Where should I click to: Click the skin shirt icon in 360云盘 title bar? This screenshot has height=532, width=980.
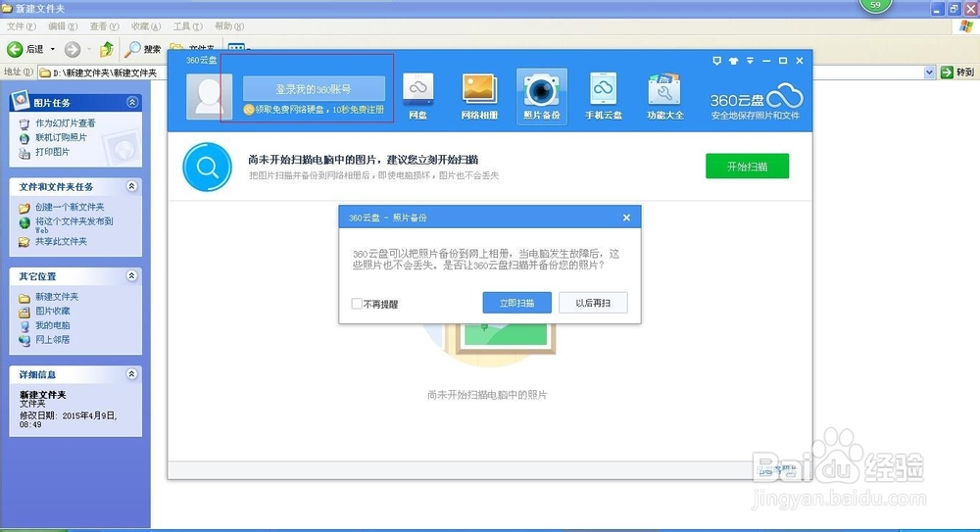click(733, 61)
